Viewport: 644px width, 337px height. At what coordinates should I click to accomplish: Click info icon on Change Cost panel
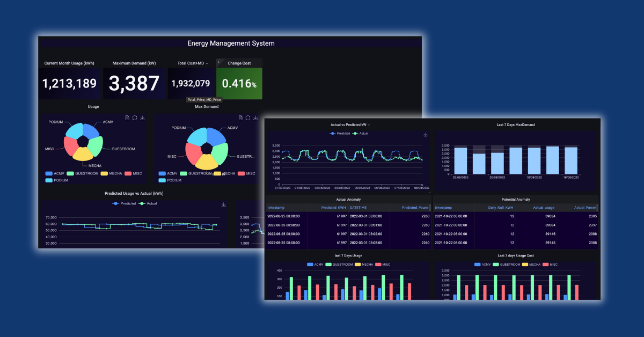tap(219, 62)
